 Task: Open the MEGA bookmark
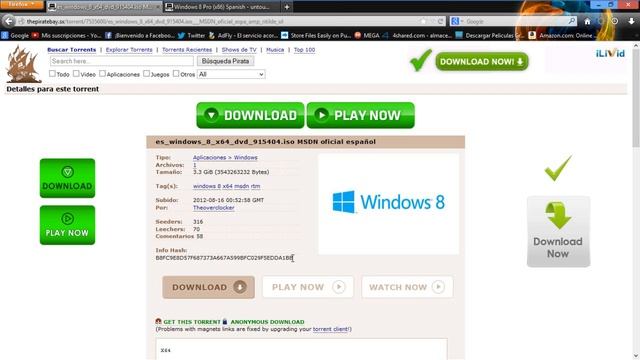(x=367, y=36)
